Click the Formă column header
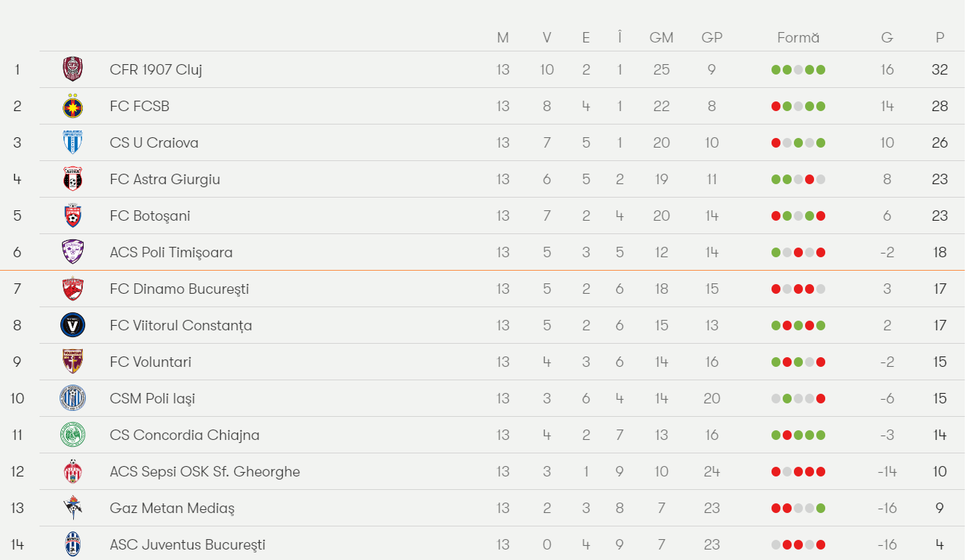 click(798, 37)
